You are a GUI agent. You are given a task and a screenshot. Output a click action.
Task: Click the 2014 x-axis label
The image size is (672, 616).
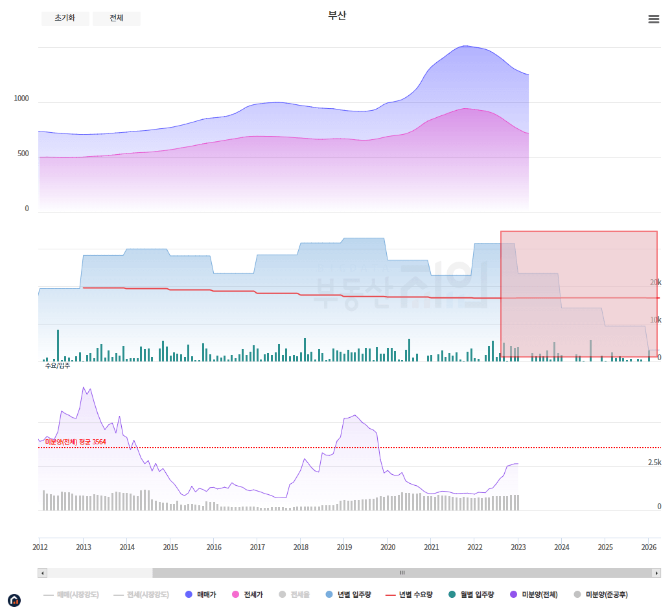click(x=127, y=547)
